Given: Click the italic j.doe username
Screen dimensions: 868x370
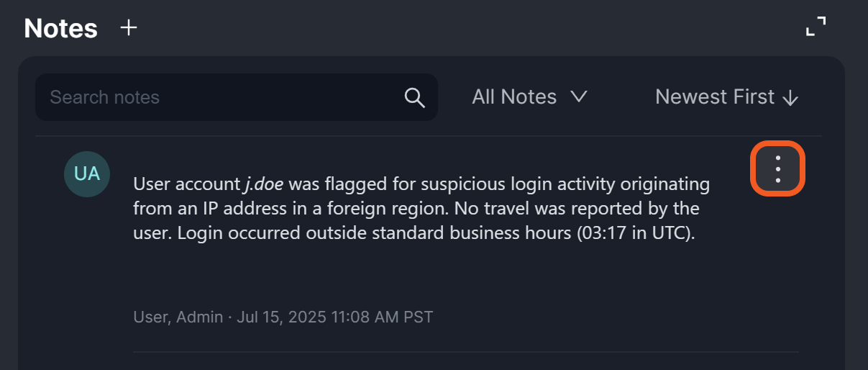Looking at the screenshot, I should [x=264, y=185].
